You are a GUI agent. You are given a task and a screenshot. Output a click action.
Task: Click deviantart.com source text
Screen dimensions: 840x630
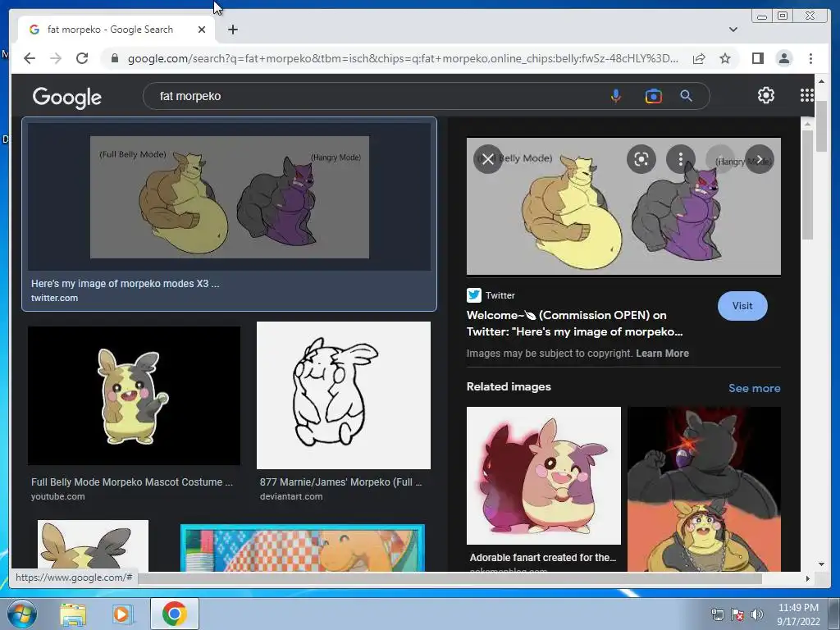pyautogui.click(x=291, y=496)
